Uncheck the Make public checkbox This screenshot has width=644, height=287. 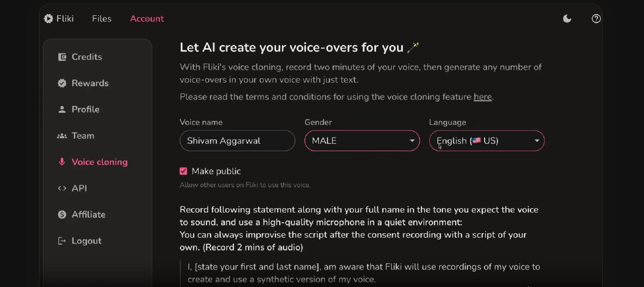tap(183, 171)
